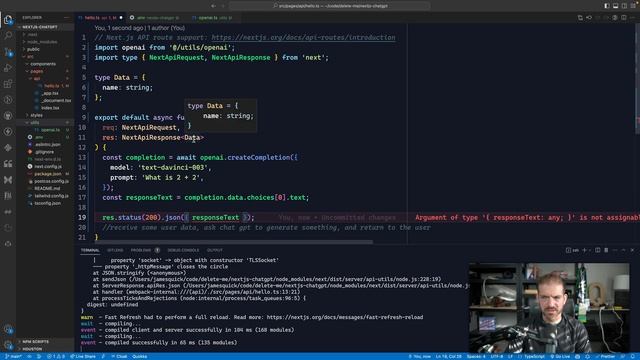Viewport: 640px width, 360px height.
Task: Open next.config.js in the file explorer
Action: pos(45,167)
